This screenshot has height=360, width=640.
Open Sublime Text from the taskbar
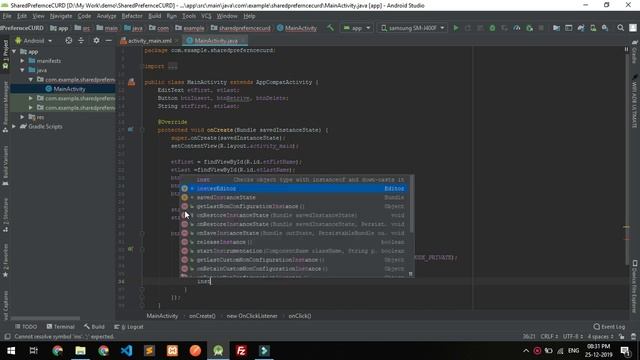149,351
